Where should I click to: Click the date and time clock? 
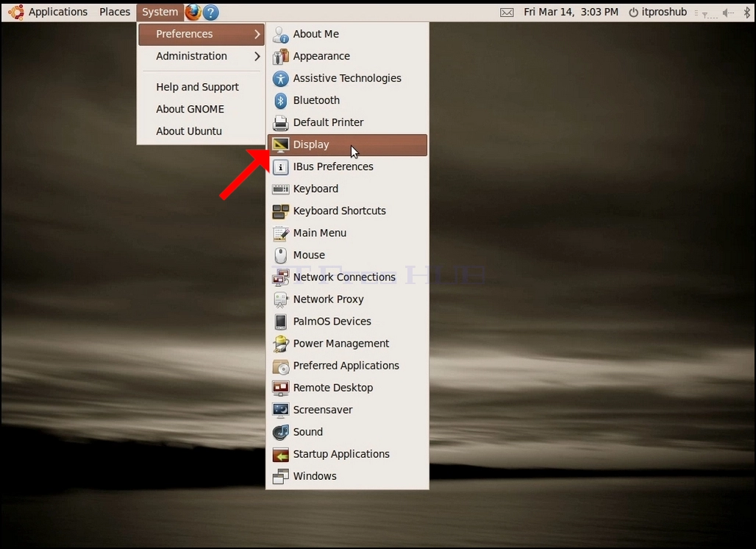571,12
